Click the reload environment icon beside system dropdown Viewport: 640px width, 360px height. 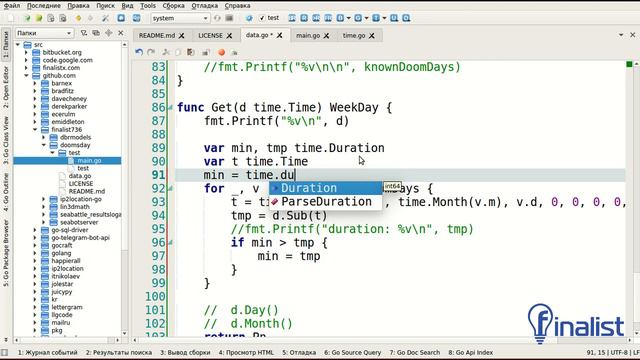click(217, 18)
